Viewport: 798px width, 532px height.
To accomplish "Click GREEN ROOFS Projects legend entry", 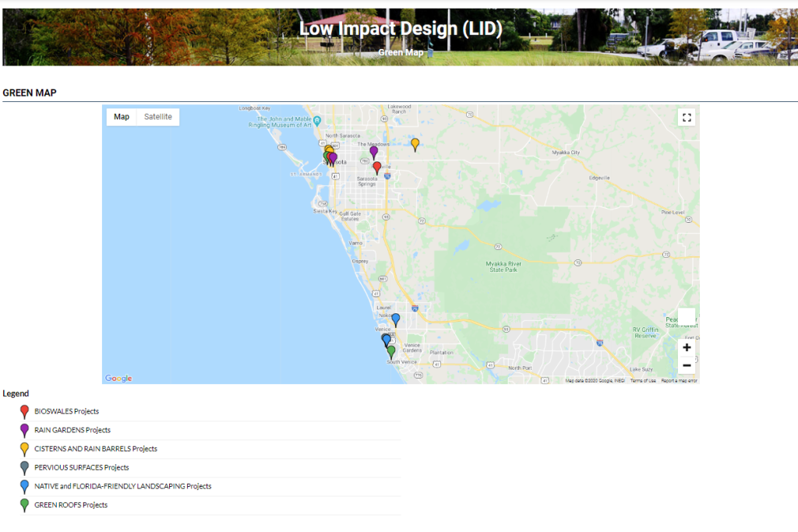I will tap(70, 505).
